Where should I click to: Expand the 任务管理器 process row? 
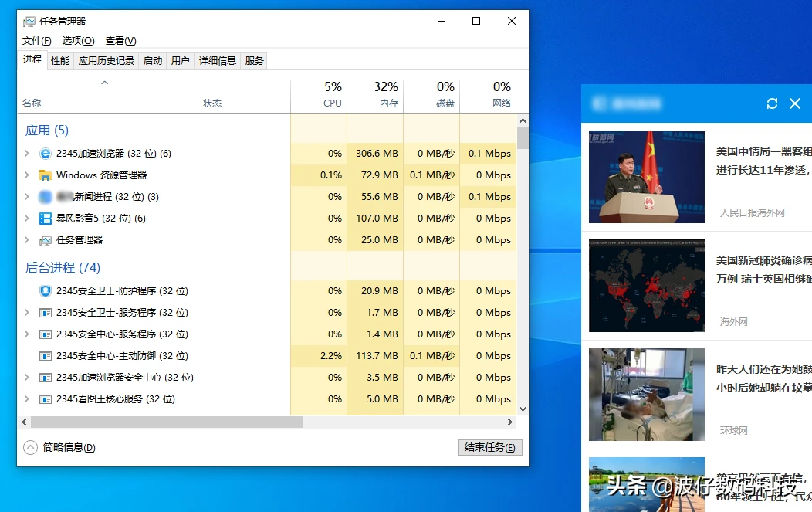[27, 240]
